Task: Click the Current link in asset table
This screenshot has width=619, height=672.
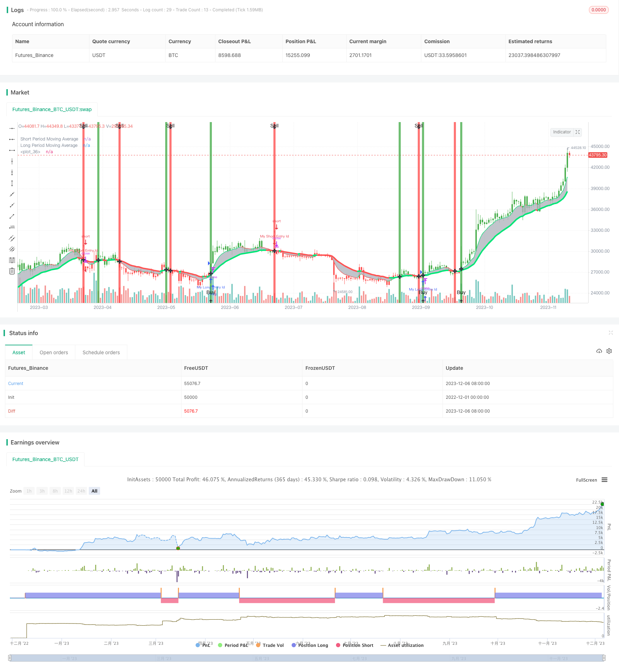Action: tap(16, 383)
